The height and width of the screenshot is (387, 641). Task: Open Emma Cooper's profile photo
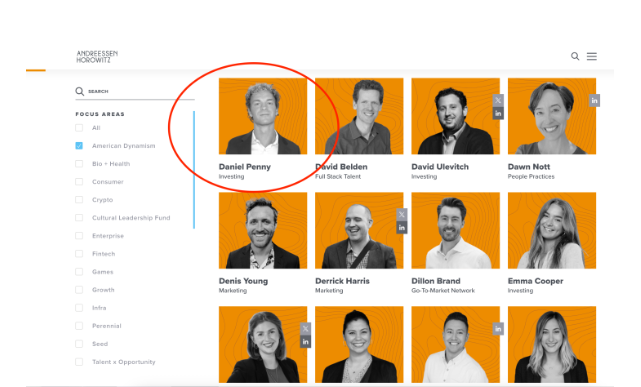click(552, 230)
